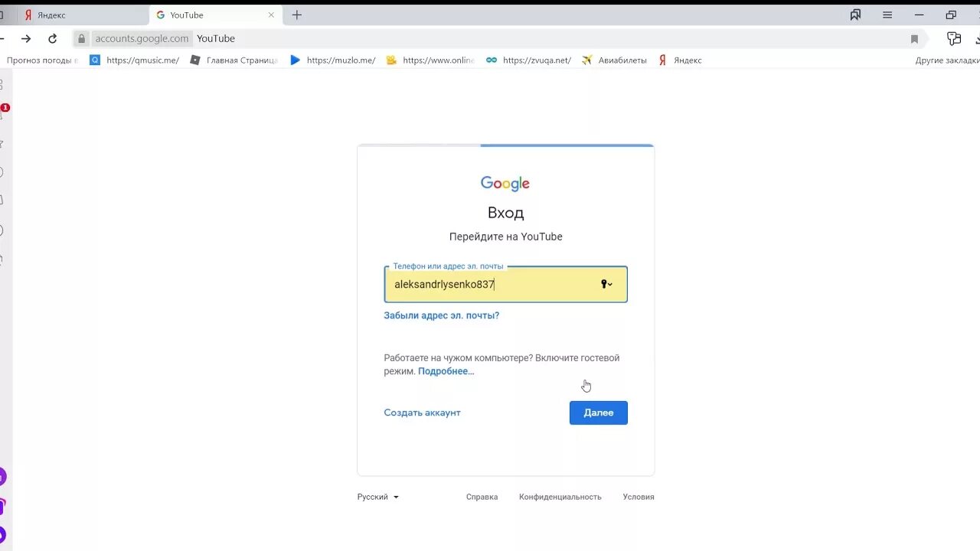Image resolution: width=980 pixels, height=551 pixels.
Task: Open a new tab with plus button
Action: (x=297, y=15)
